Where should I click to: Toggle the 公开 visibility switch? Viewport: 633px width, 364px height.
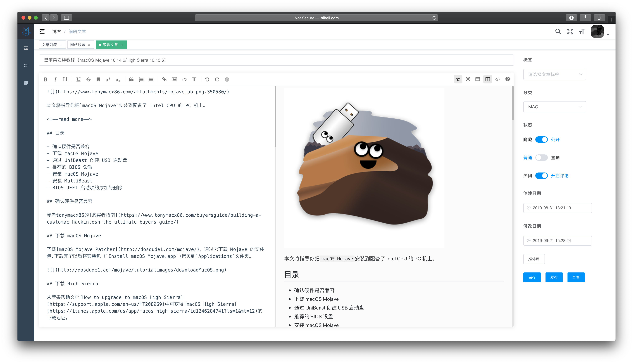541,139
